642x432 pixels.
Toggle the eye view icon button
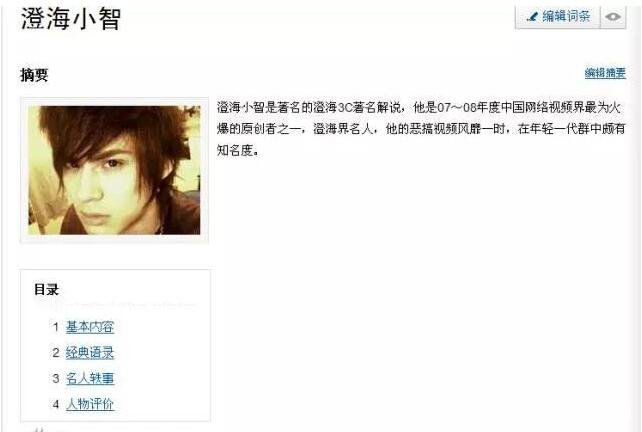[x=613, y=17]
